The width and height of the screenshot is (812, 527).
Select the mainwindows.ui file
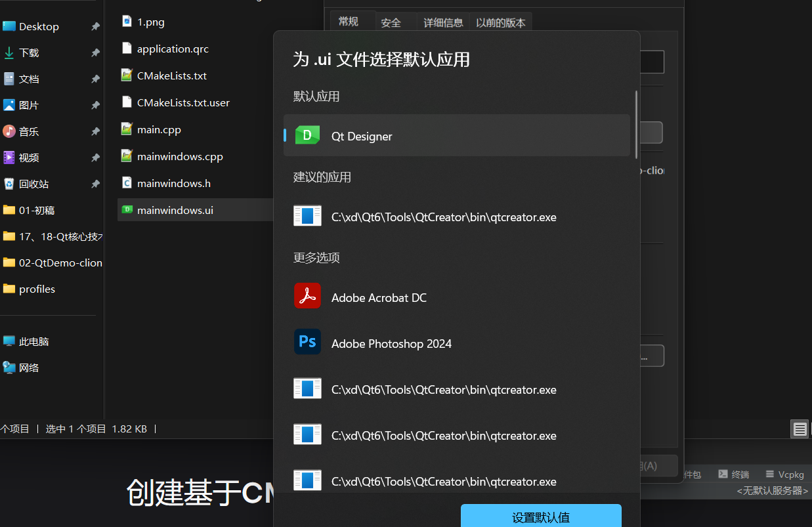pyautogui.click(x=196, y=210)
